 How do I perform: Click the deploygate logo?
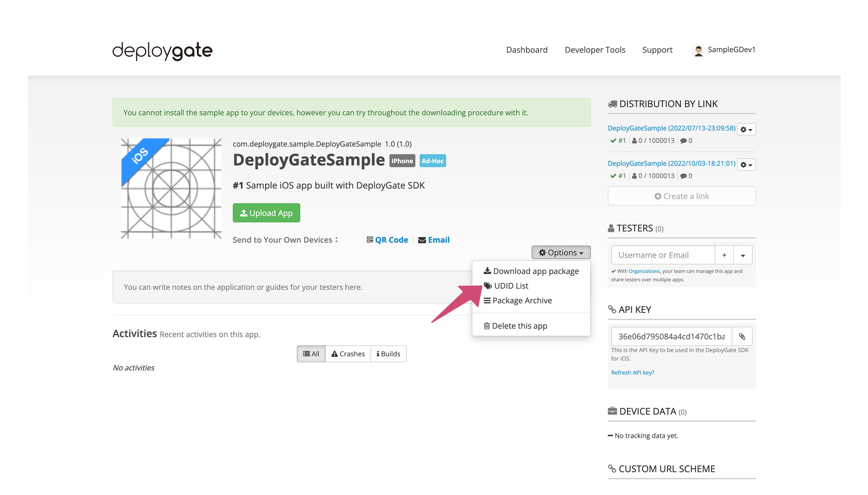(x=162, y=51)
